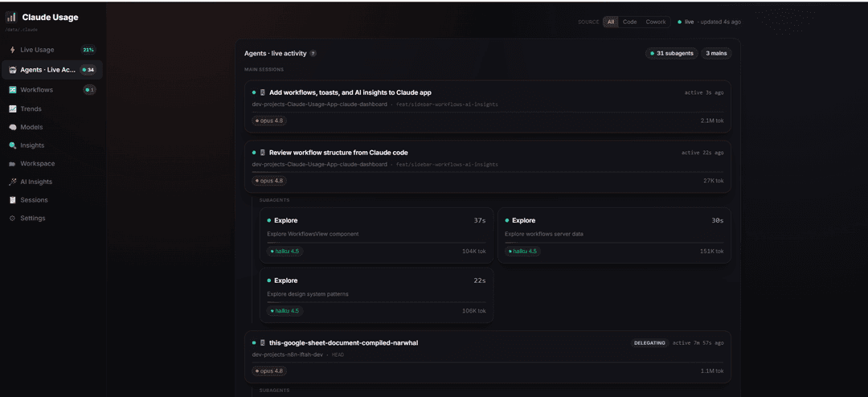Click the '106K tok' value
The height and width of the screenshot is (397, 868).
[474, 311]
